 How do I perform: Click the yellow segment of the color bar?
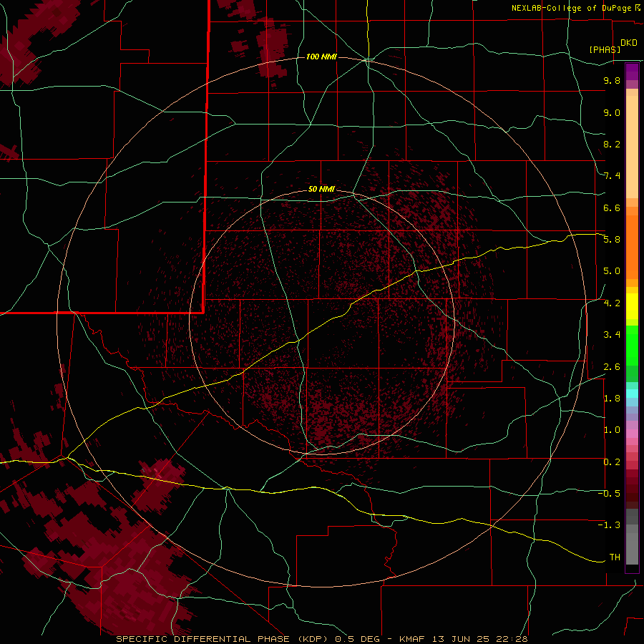click(632, 306)
